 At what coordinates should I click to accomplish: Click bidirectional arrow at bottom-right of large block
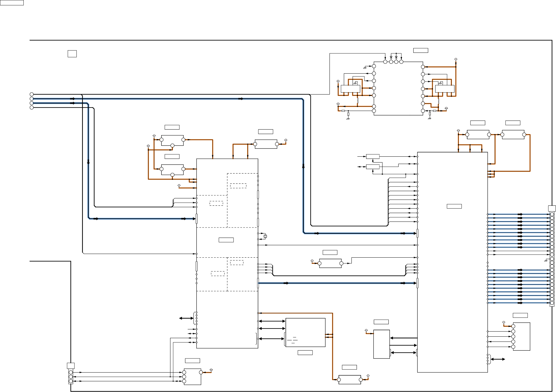point(498,359)
